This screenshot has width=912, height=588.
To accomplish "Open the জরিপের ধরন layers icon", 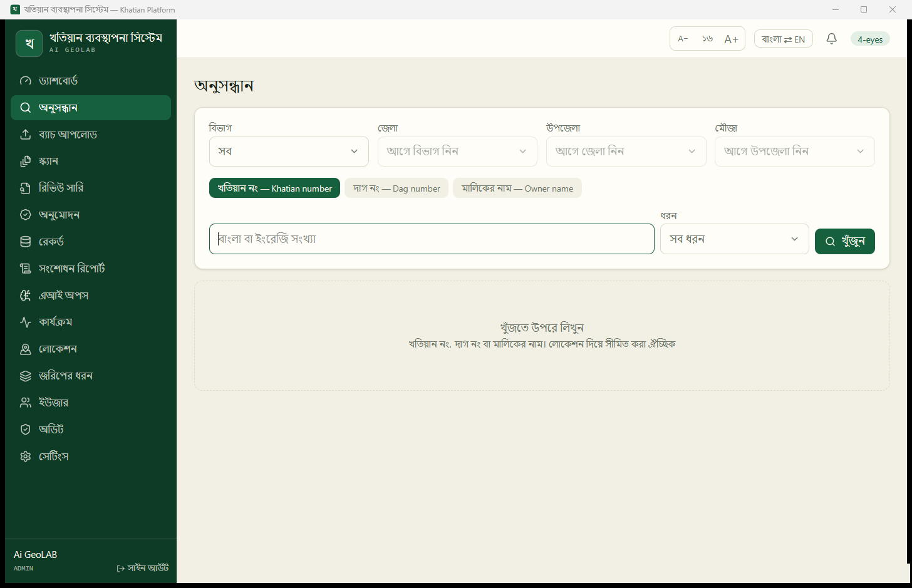I will coord(26,376).
